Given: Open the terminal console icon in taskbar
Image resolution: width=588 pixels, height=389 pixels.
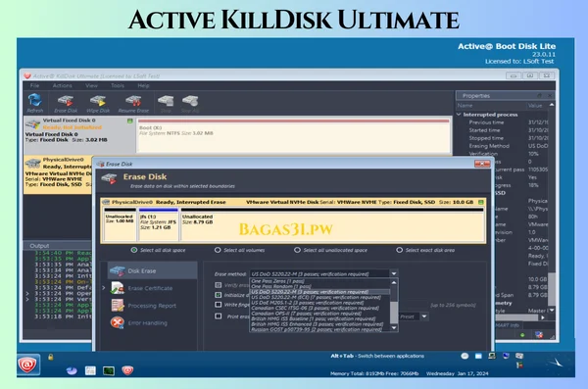Looking at the screenshot, I should 109,370.
